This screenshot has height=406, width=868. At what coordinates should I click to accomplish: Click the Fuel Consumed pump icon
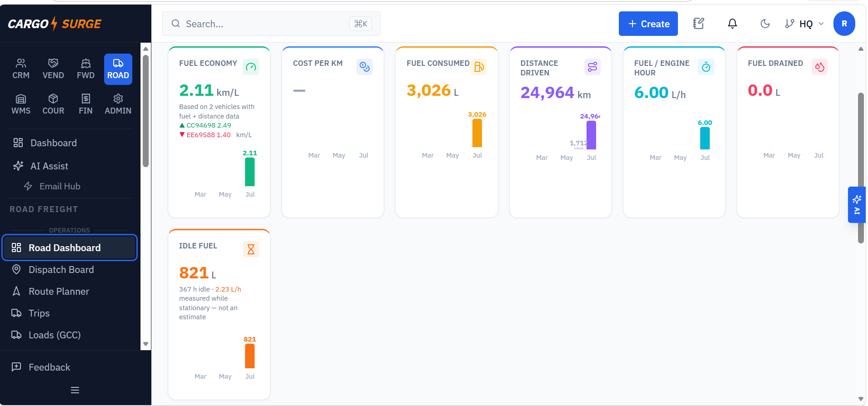(x=479, y=67)
